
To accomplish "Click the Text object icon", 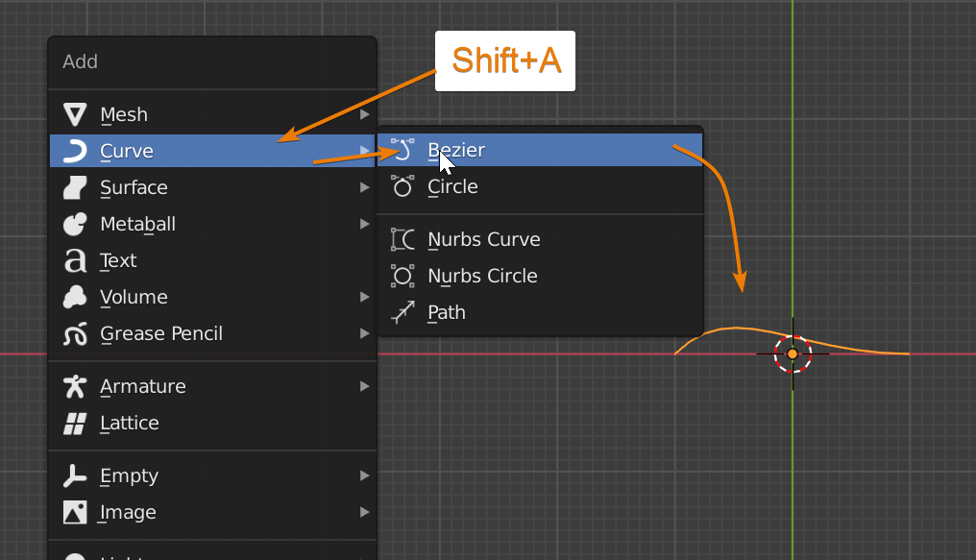I will [x=74, y=261].
